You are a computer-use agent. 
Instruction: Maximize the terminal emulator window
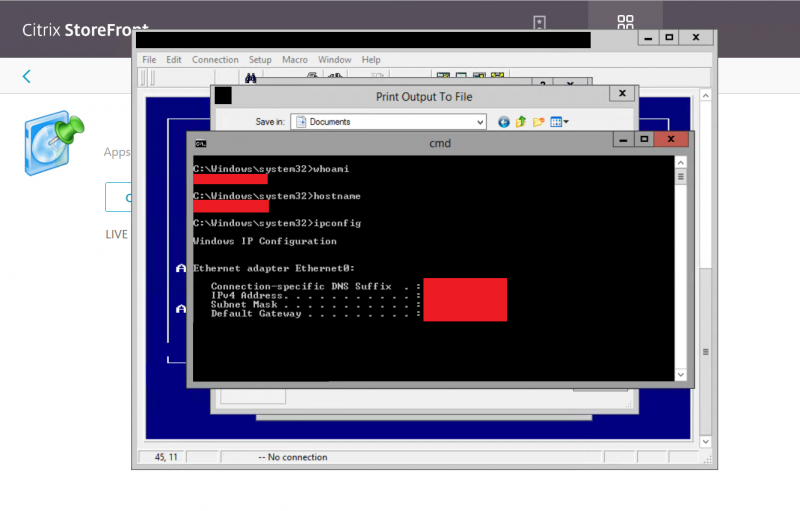pyautogui.click(x=669, y=38)
